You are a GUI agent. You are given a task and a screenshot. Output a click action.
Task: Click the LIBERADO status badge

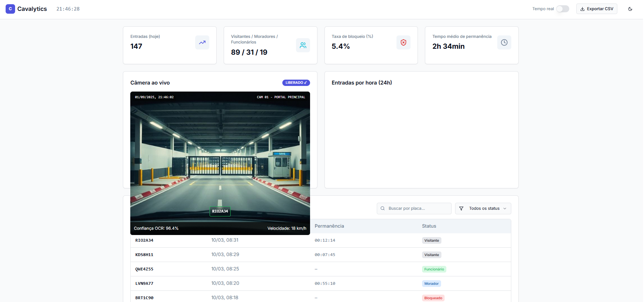[296, 83]
